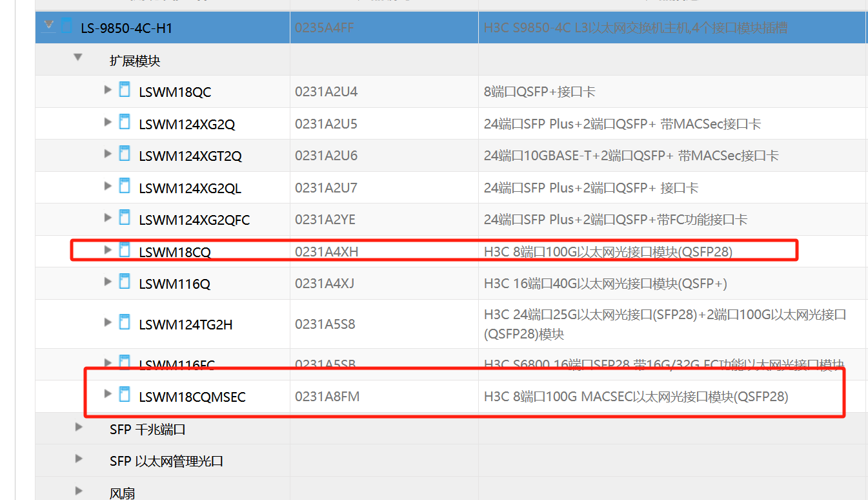Click the 扩展模块 group label
Viewport: 868px width, 500px height.
[135, 61]
